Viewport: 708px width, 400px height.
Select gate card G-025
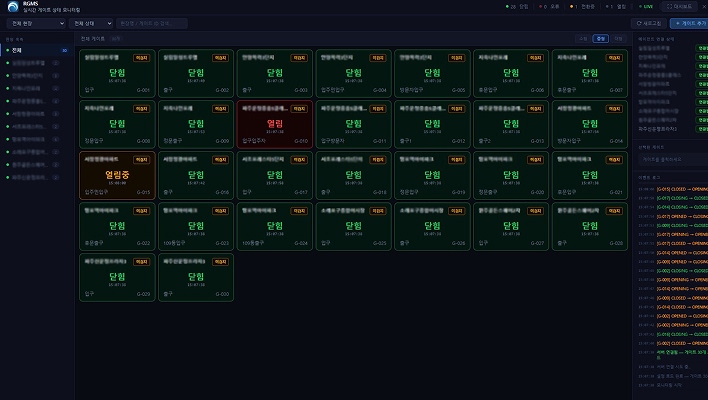(x=354, y=227)
